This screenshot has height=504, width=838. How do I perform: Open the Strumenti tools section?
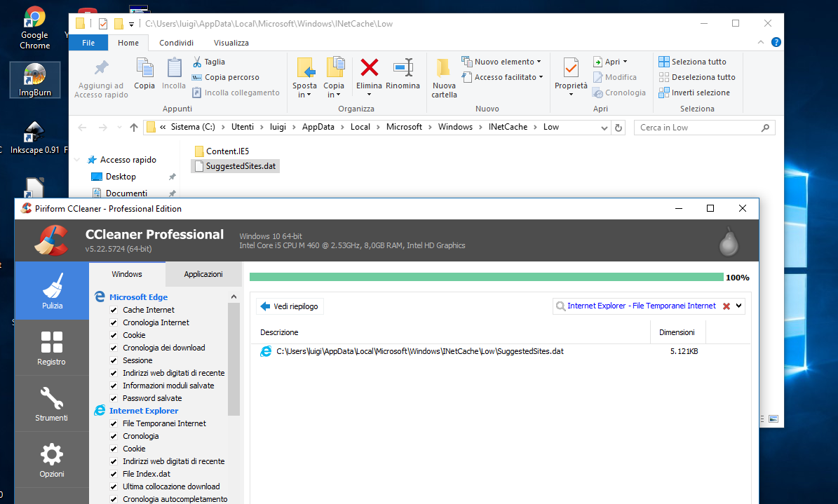pos(52,404)
